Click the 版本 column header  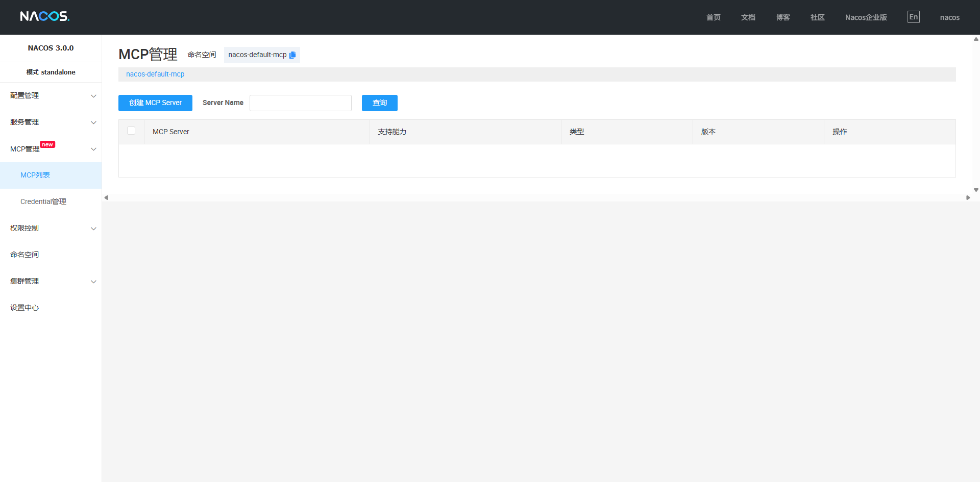pyautogui.click(x=758, y=132)
